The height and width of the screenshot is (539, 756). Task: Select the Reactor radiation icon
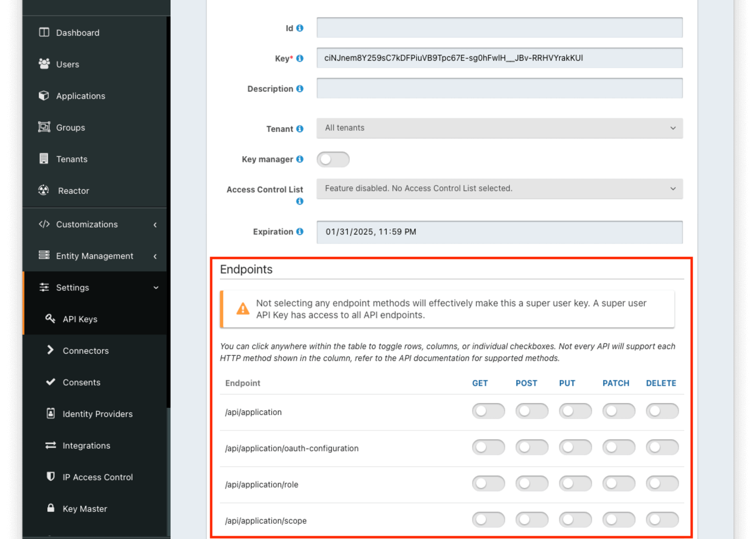(x=43, y=190)
